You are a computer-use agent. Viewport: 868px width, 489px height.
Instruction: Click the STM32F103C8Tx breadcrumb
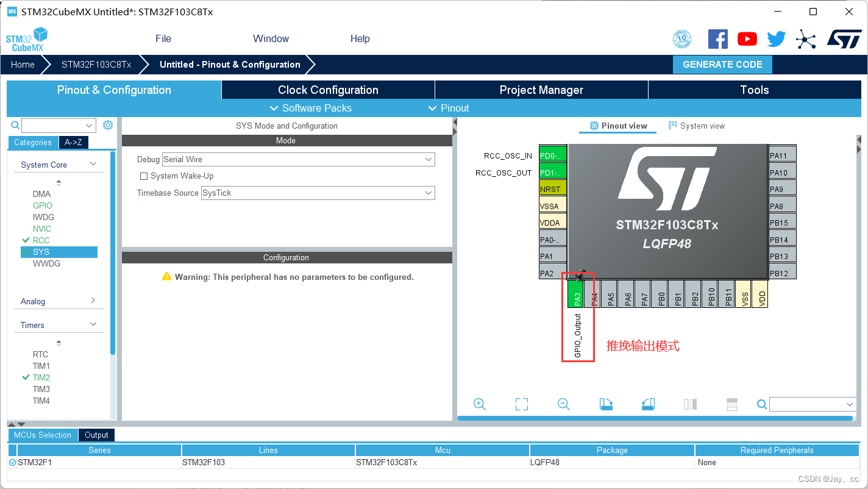pos(96,65)
